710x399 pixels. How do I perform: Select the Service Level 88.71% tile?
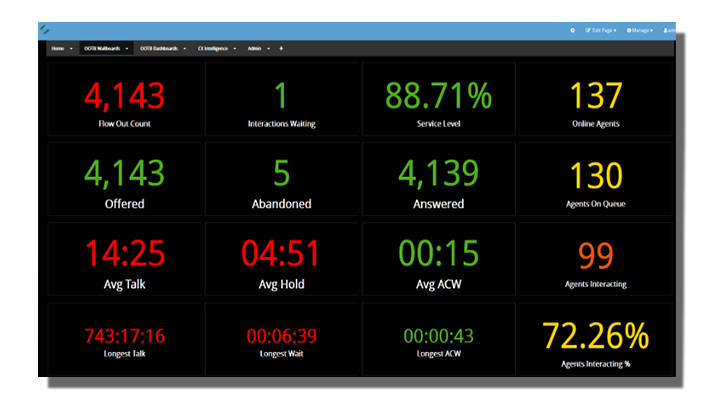tap(438, 99)
